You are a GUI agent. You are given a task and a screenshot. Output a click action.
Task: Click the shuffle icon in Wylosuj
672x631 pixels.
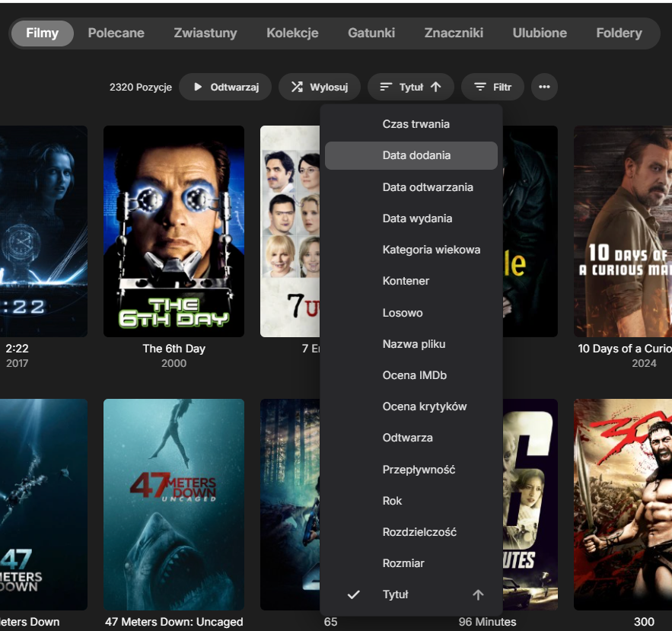tap(297, 87)
